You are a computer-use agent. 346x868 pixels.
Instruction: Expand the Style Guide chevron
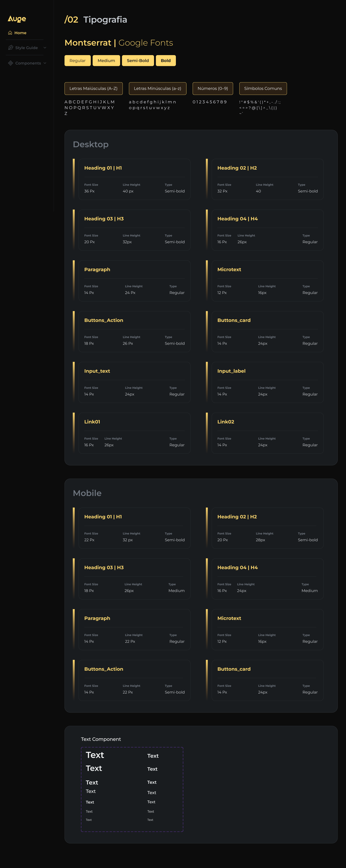45,47
